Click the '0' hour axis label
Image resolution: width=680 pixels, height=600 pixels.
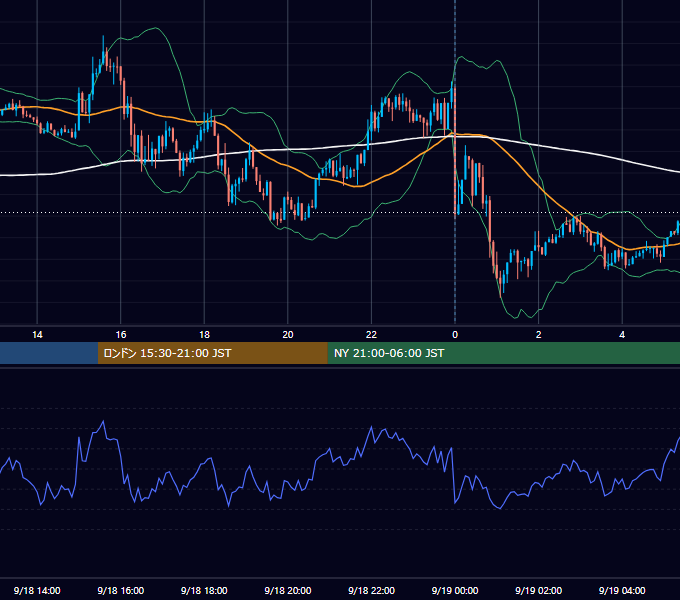455,335
